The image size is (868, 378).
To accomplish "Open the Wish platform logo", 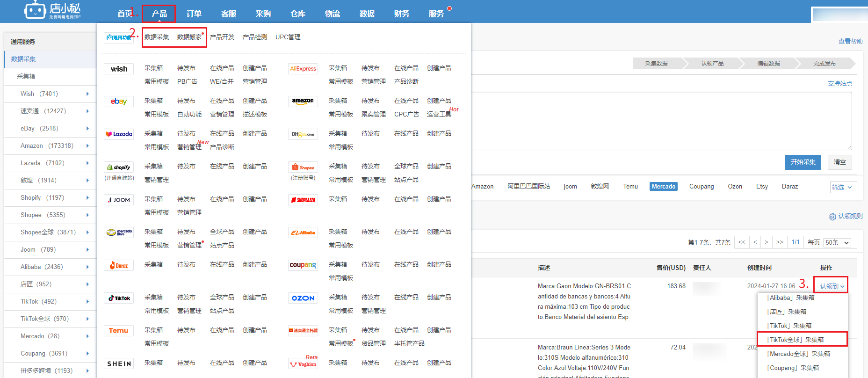I will tap(119, 69).
